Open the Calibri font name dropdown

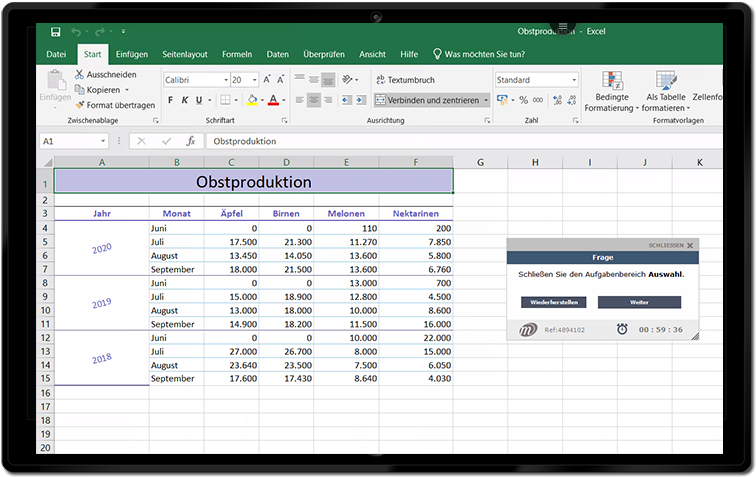click(224, 80)
